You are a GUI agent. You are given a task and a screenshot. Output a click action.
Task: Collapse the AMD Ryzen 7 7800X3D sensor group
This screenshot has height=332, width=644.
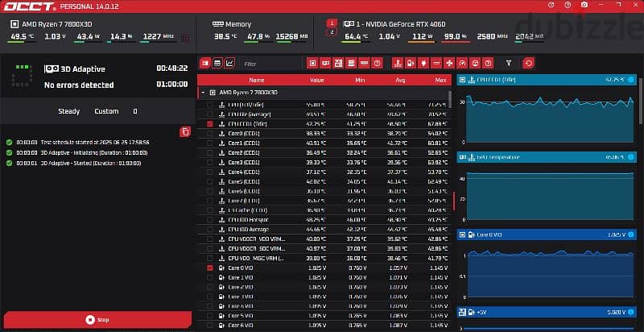(203, 93)
